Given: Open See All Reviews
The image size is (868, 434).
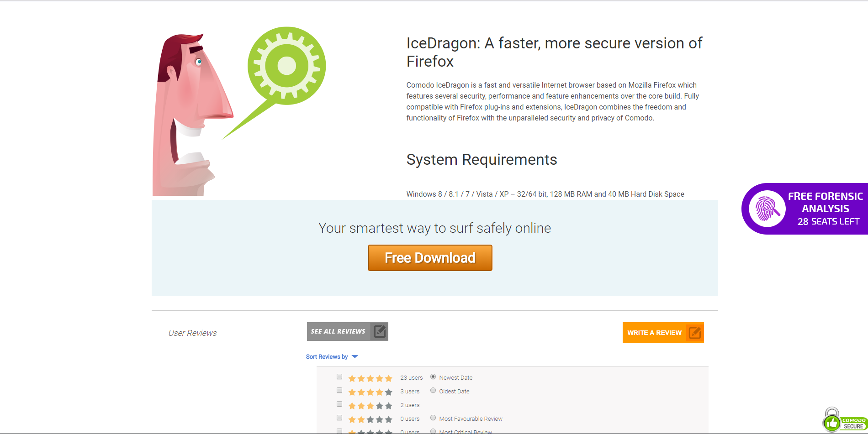Looking at the screenshot, I should [x=347, y=331].
